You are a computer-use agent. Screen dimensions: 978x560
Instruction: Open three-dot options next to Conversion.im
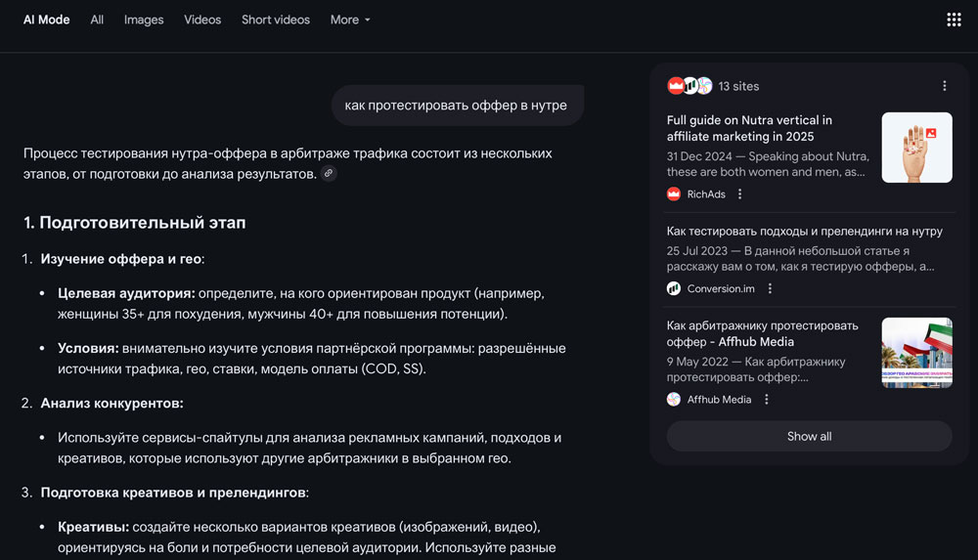pyautogui.click(x=770, y=288)
